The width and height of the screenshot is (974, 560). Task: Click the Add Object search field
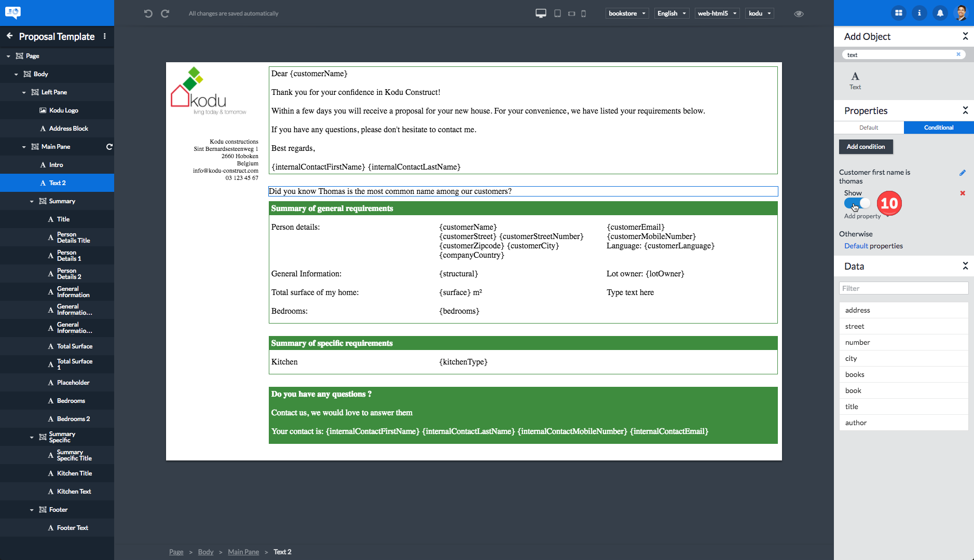(903, 54)
